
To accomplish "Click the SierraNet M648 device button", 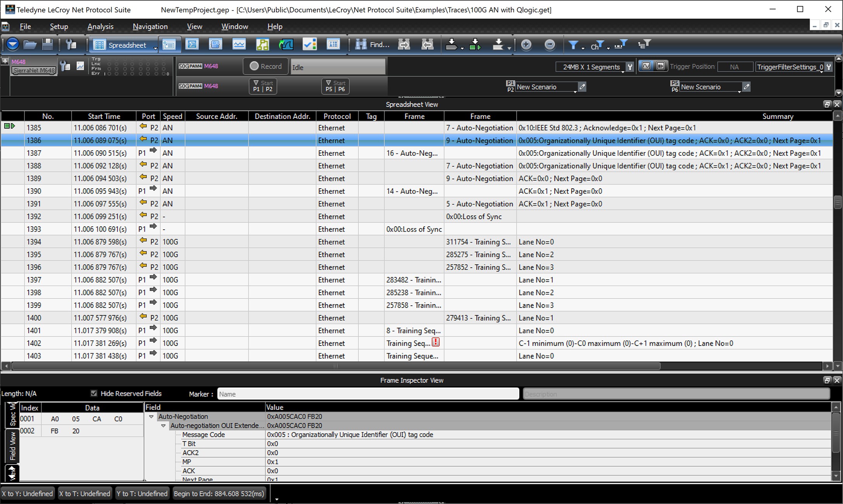I will tap(34, 70).
